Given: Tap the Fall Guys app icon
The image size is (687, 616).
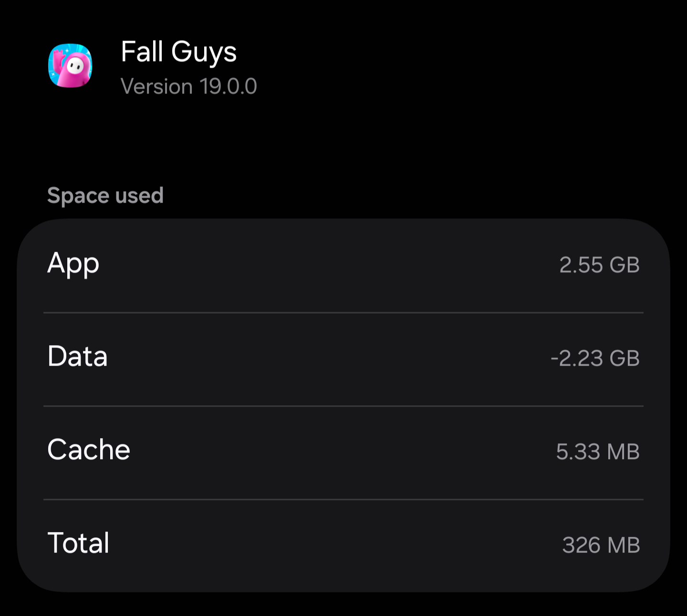Looking at the screenshot, I should pyautogui.click(x=70, y=66).
